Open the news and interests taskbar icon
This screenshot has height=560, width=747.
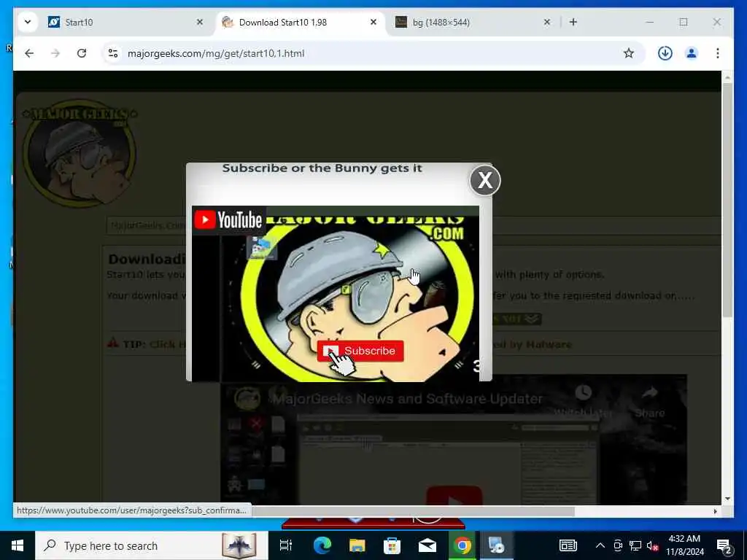click(568, 545)
